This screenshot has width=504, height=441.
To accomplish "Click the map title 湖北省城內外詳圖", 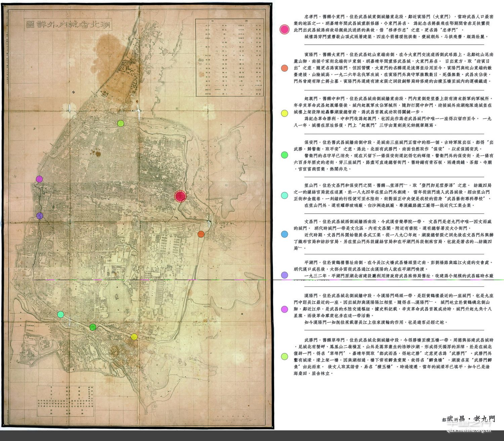I will click(x=69, y=25).
